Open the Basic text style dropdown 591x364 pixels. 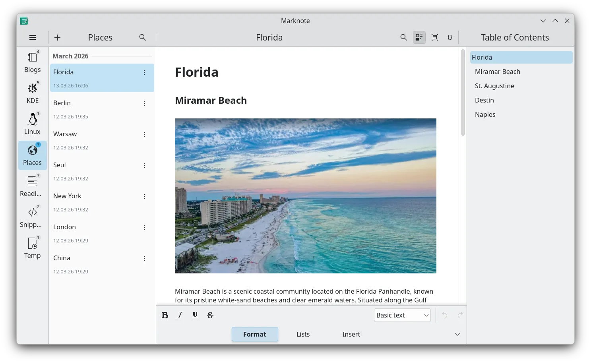point(402,315)
